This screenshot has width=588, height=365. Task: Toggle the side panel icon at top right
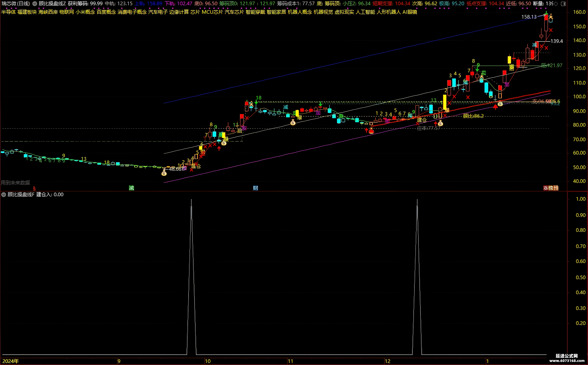(x=563, y=4)
